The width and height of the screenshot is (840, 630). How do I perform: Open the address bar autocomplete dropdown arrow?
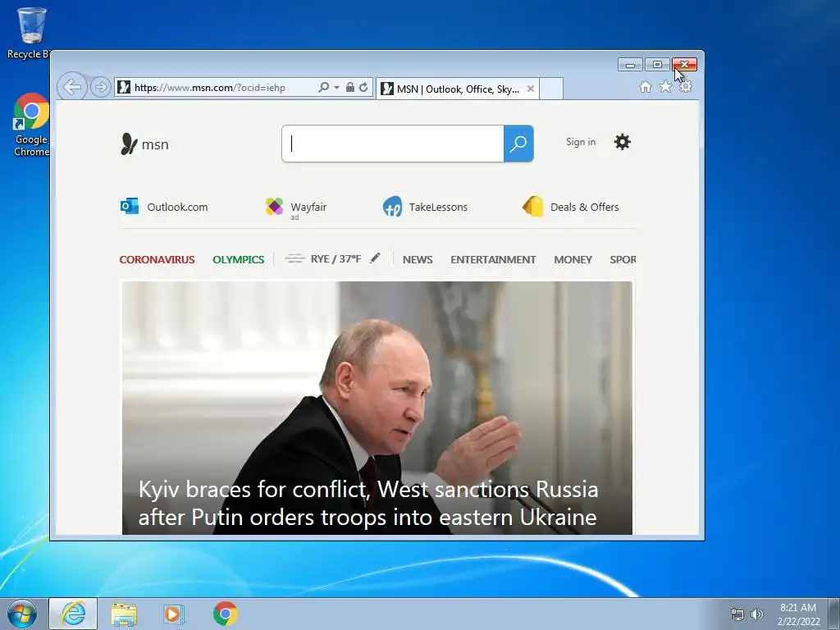tap(336, 87)
